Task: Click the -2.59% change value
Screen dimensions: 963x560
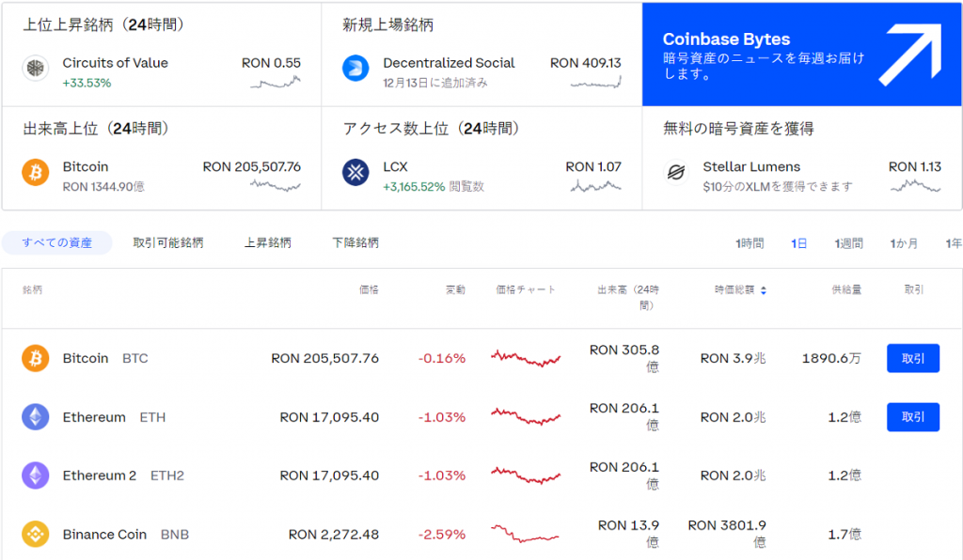Action: [442, 535]
